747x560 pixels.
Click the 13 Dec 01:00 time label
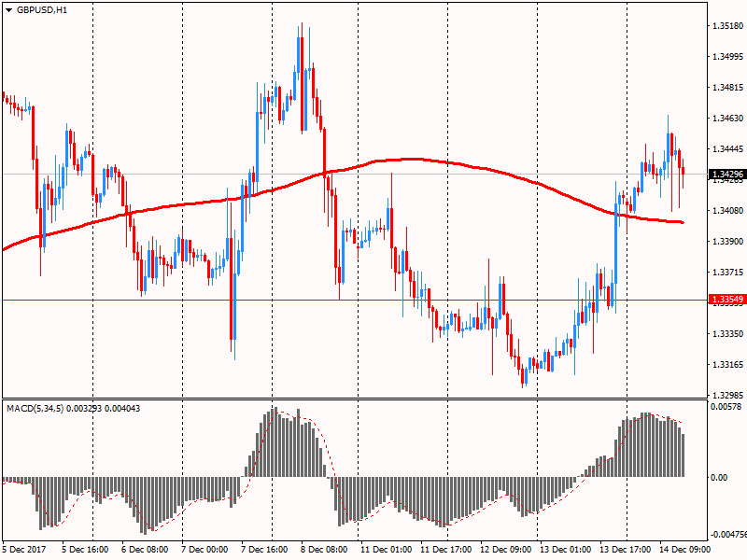[x=566, y=550]
